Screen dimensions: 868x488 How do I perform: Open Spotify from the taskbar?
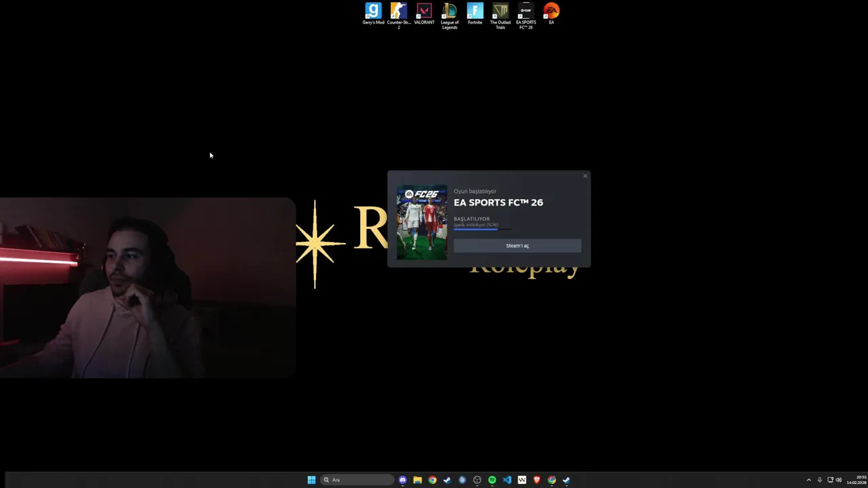point(492,480)
